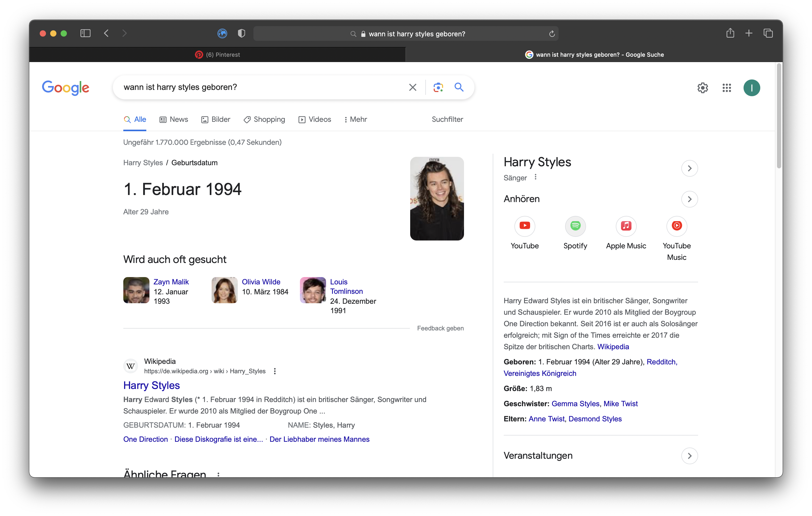Screen dimensions: 812x516
Task: Open Der Liebhaber meines Mannes link
Action: coord(319,439)
